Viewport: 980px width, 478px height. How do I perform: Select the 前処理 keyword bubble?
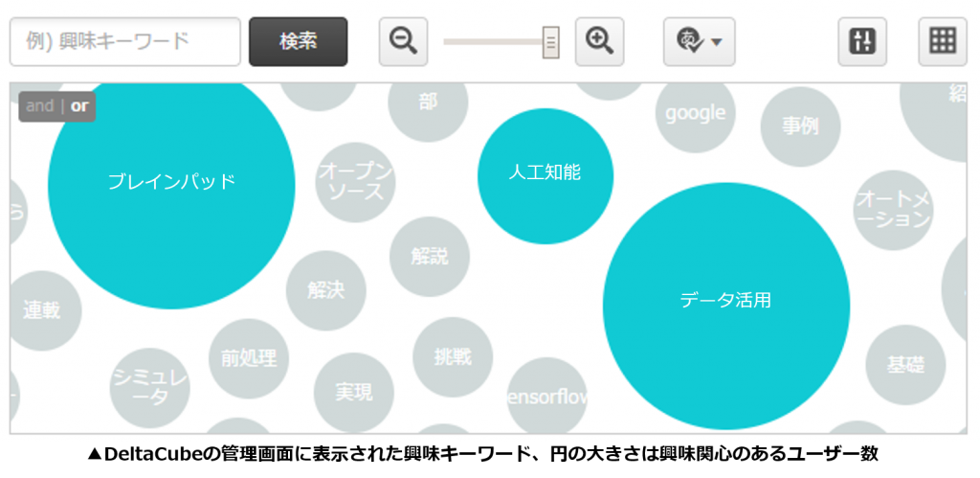248,358
